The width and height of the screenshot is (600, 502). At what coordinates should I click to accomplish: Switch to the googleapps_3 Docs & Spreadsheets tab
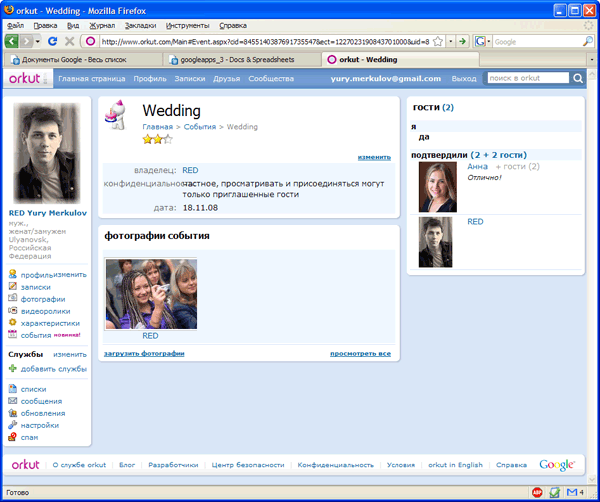pos(241,60)
